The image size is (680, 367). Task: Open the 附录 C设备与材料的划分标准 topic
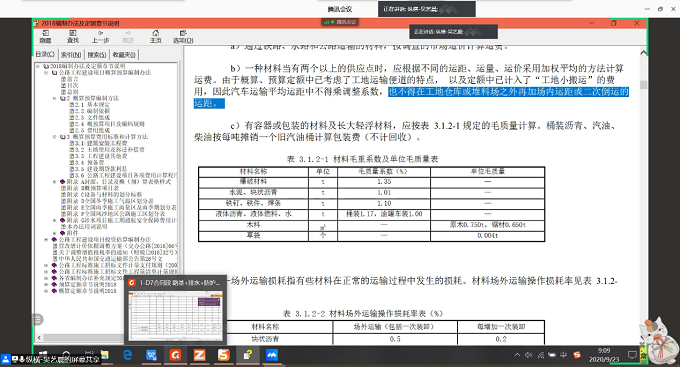click(104, 194)
